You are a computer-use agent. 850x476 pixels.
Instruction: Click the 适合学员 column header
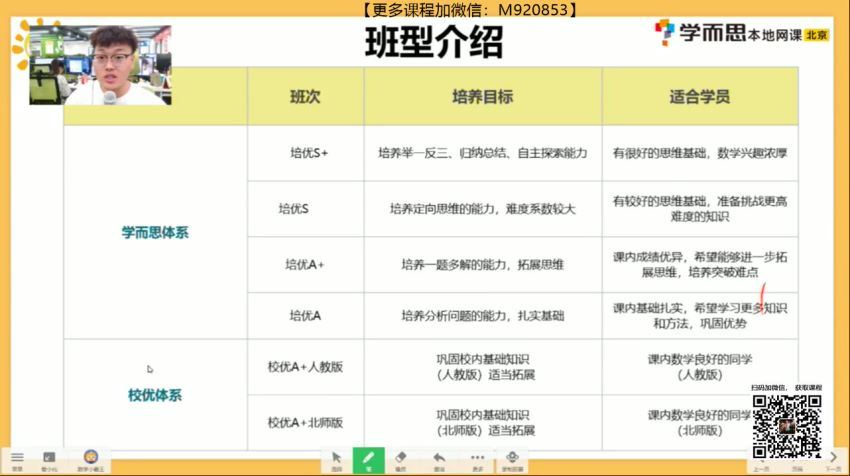(699, 97)
